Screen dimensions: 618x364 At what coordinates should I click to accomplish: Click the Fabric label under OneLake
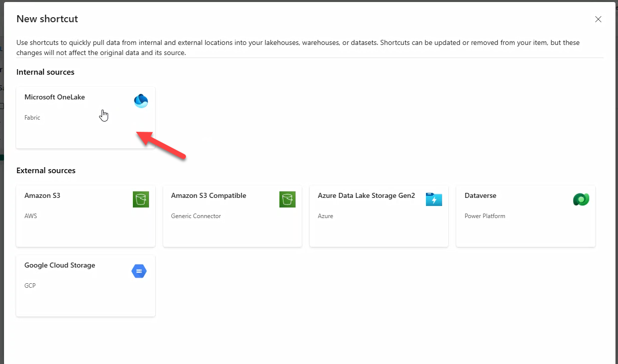(x=32, y=118)
